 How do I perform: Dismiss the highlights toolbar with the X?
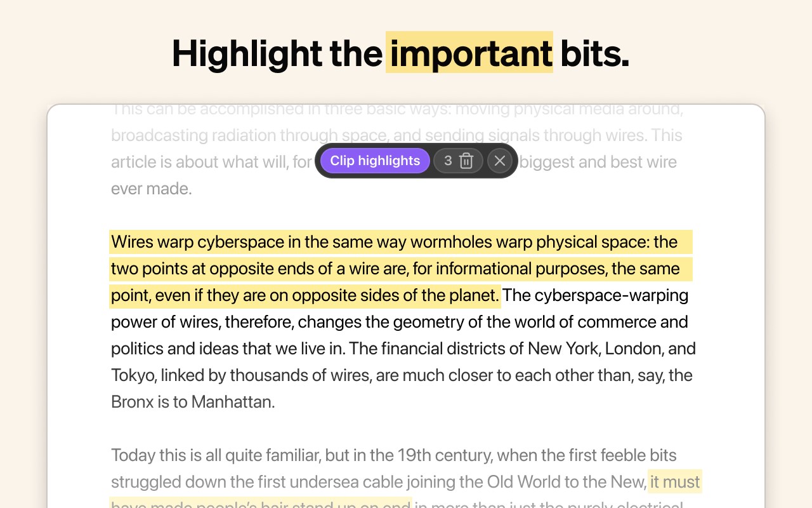(500, 161)
